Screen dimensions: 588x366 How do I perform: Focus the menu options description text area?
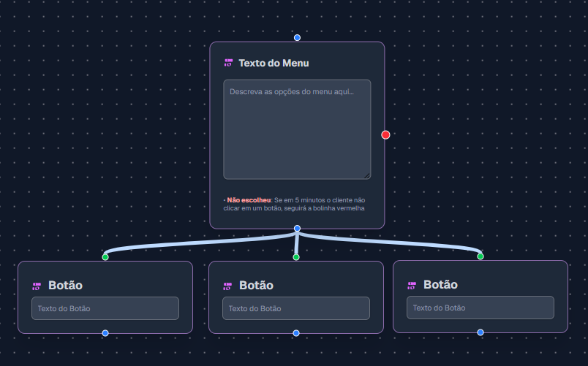click(x=297, y=129)
